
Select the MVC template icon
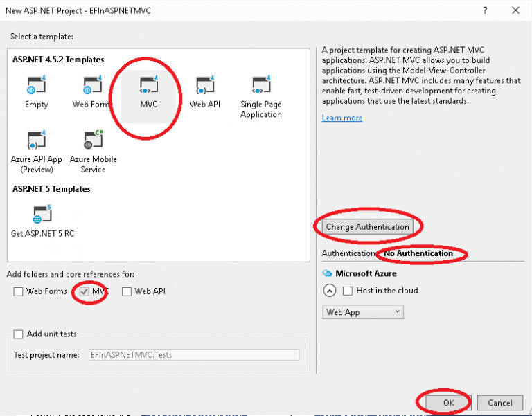pyautogui.click(x=148, y=87)
